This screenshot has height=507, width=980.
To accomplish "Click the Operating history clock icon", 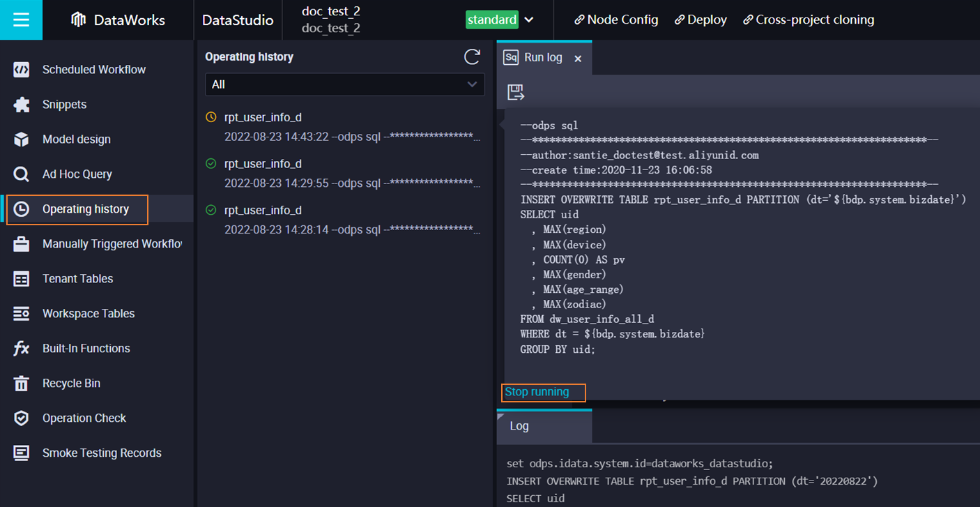I will 22,209.
